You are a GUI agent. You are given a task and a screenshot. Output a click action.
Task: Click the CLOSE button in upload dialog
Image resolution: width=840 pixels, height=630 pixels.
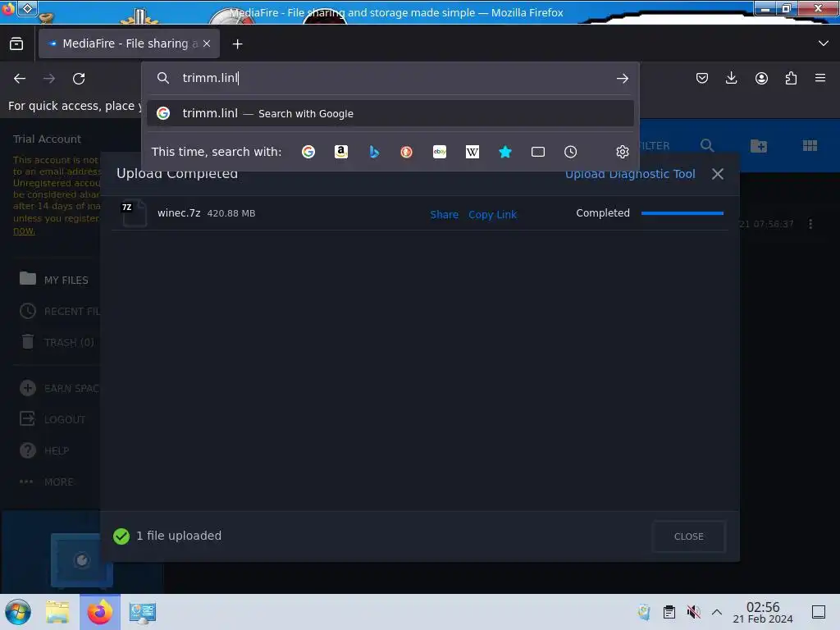point(688,536)
